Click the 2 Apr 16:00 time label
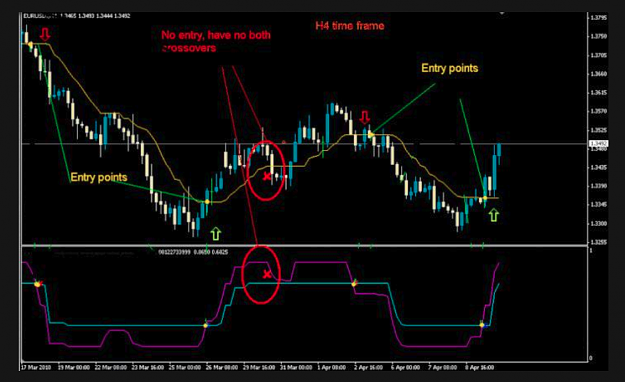625x382 pixels. click(368, 367)
